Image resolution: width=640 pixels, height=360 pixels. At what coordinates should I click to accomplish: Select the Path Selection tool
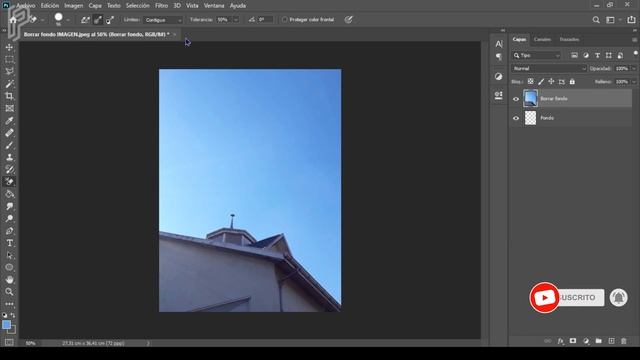coord(9,256)
